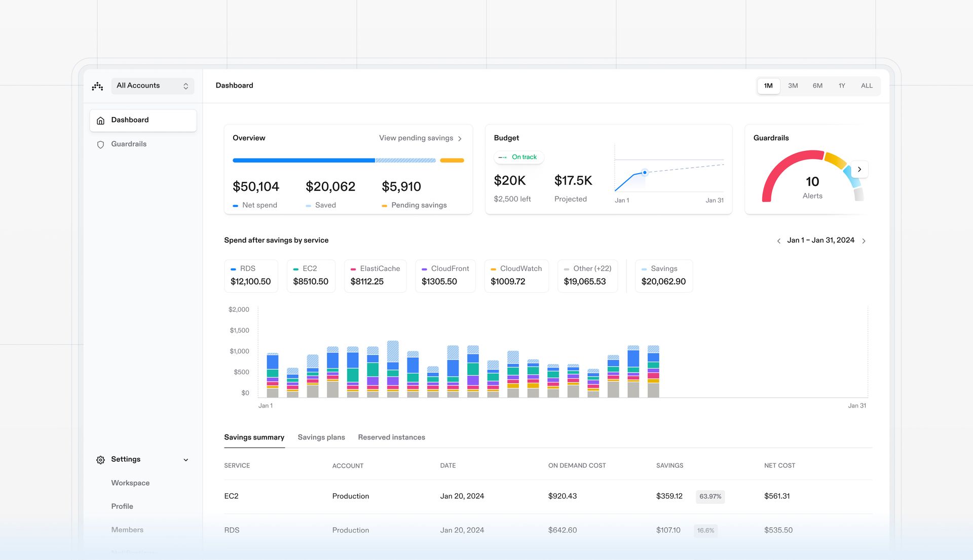The image size is (973, 560).
Task: Click the blue Net spend legend dot
Action: coord(235,206)
